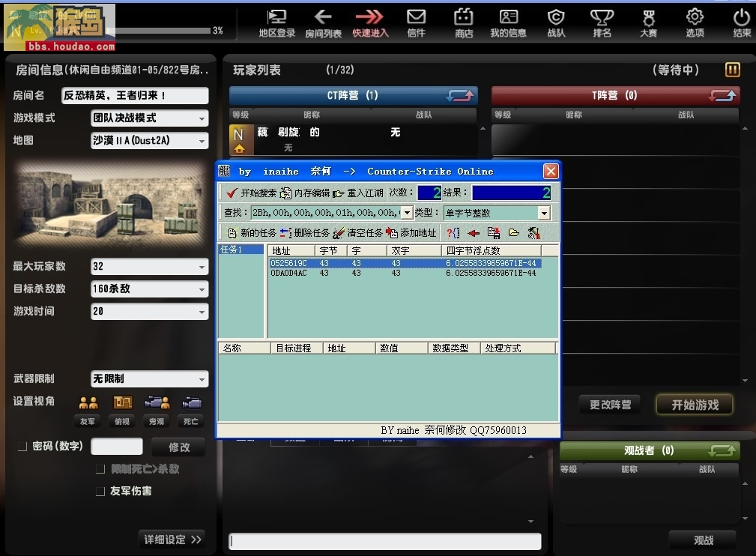The width and height of the screenshot is (756, 556).
Task: Click the 房间名 room name field
Action: [135, 95]
